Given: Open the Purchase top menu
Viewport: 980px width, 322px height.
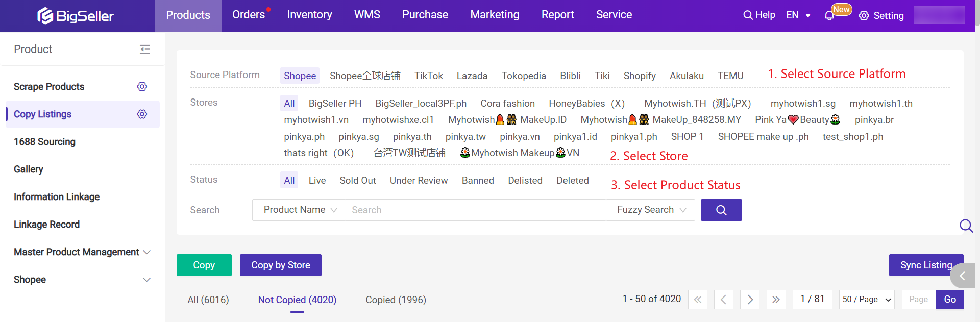Looking at the screenshot, I should (x=425, y=15).
